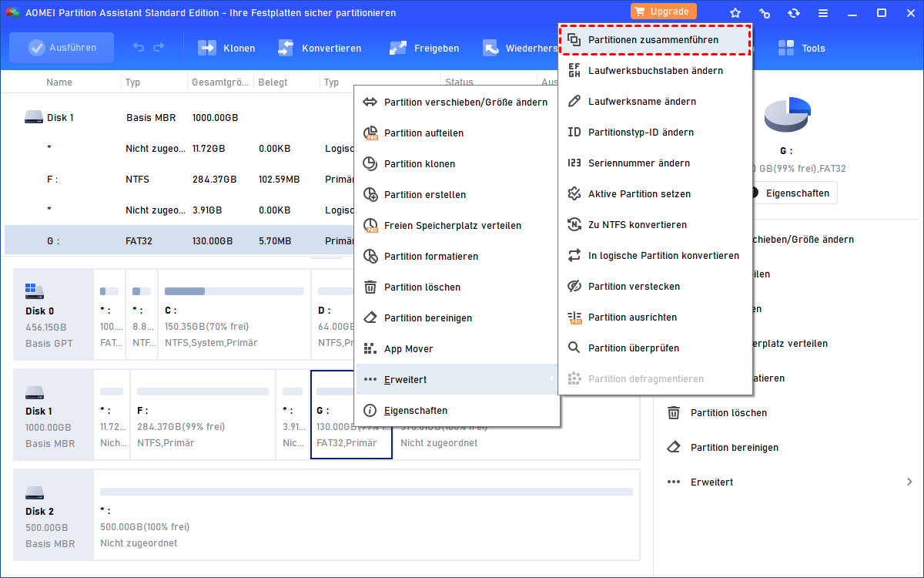Select 500.00GB unallocated block on Disk 2
The height and width of the screenshot is (578, 924).
pyautogui.click(x=367, y=514)
